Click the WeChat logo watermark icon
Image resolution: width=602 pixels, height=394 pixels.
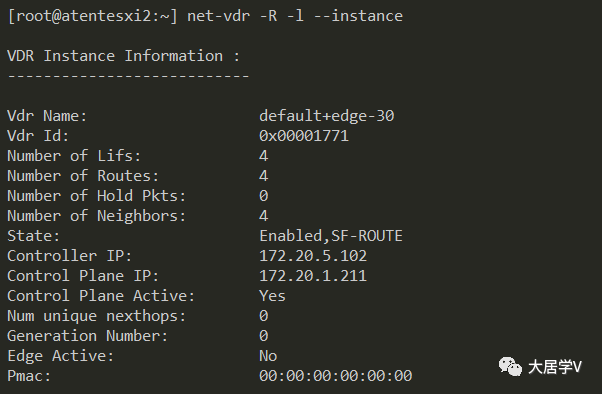coord(510,367)
